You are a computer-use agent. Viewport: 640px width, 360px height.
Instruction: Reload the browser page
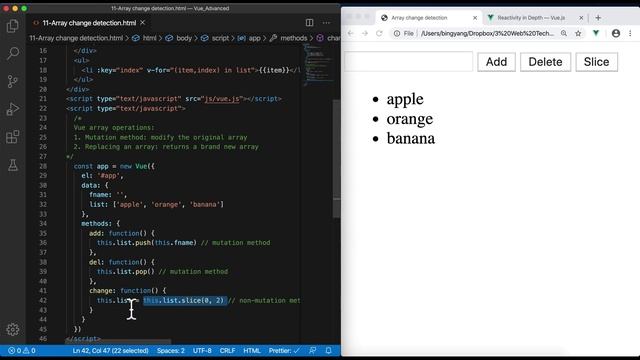[379, 33]
